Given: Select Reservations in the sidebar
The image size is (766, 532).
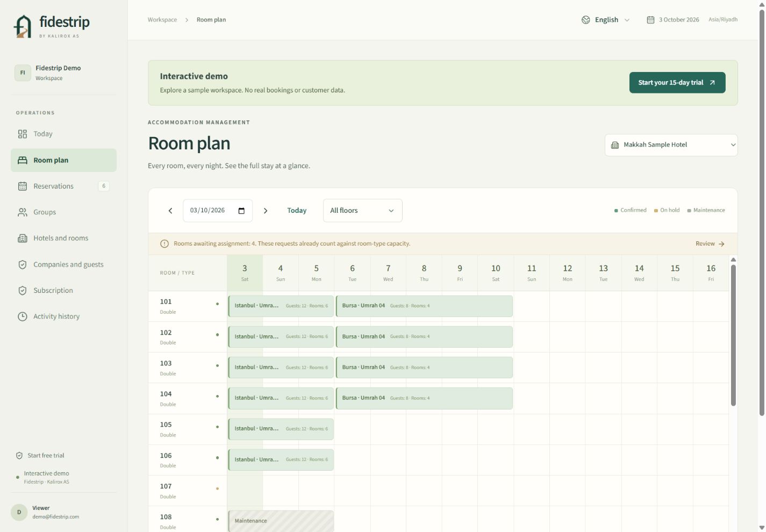Looking at the screenshot, I should coord(63,186).
